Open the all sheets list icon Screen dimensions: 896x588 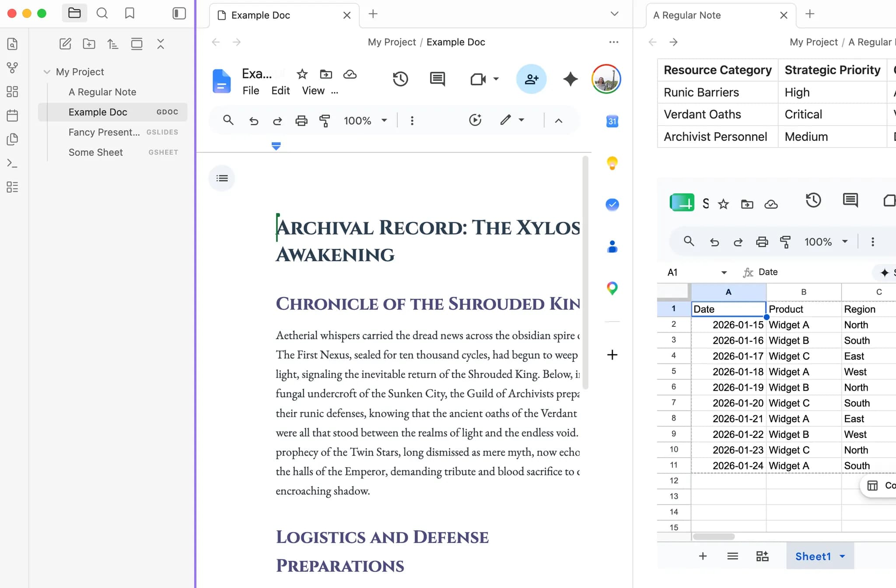pyautogui.click(x=732, y=556)
